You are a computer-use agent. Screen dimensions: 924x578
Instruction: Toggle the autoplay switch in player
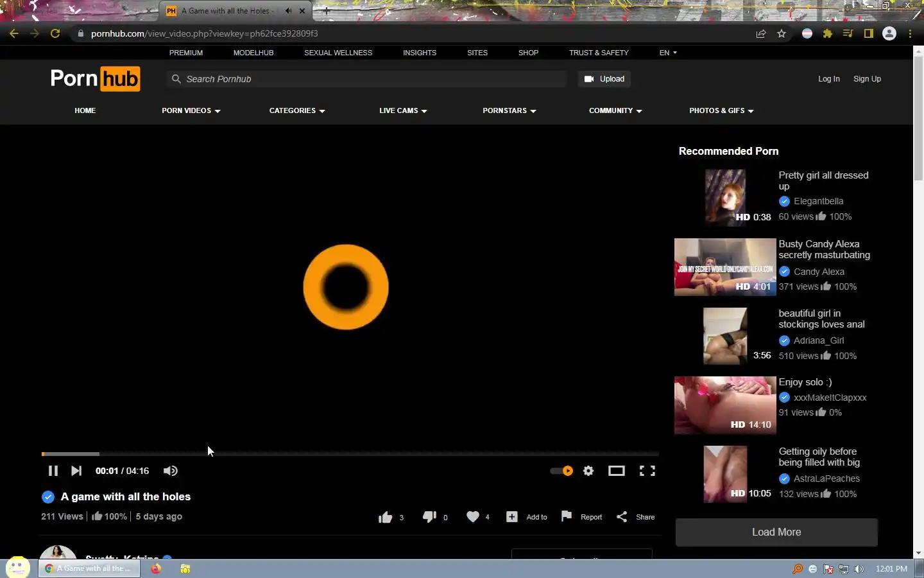point(561,471)
